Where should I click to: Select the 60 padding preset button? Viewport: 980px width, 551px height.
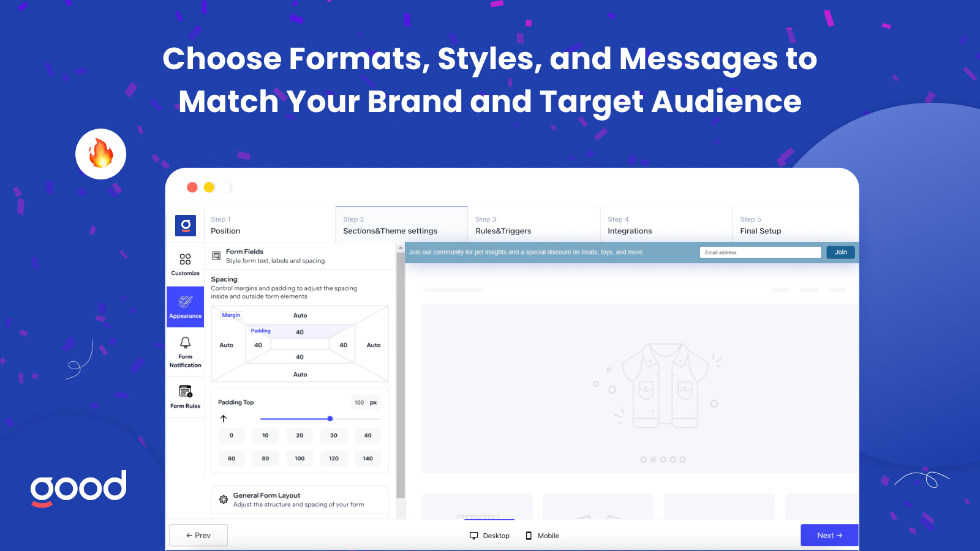(232, 458)
